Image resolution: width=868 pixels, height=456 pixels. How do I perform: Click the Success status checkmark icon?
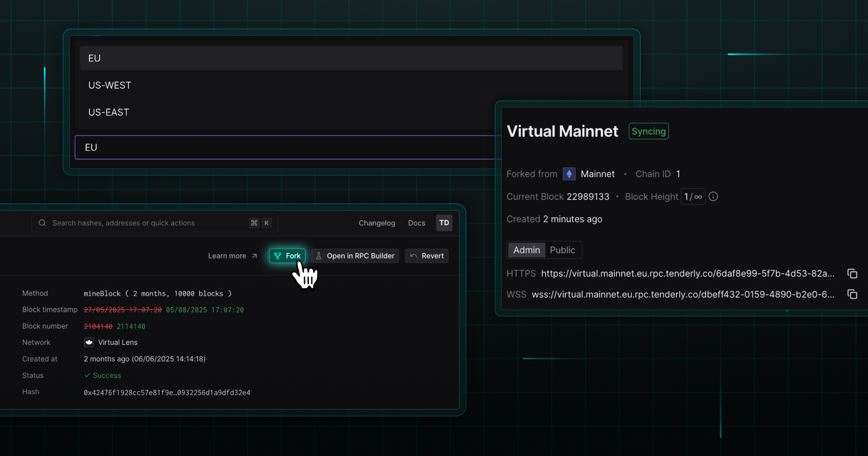87,375
